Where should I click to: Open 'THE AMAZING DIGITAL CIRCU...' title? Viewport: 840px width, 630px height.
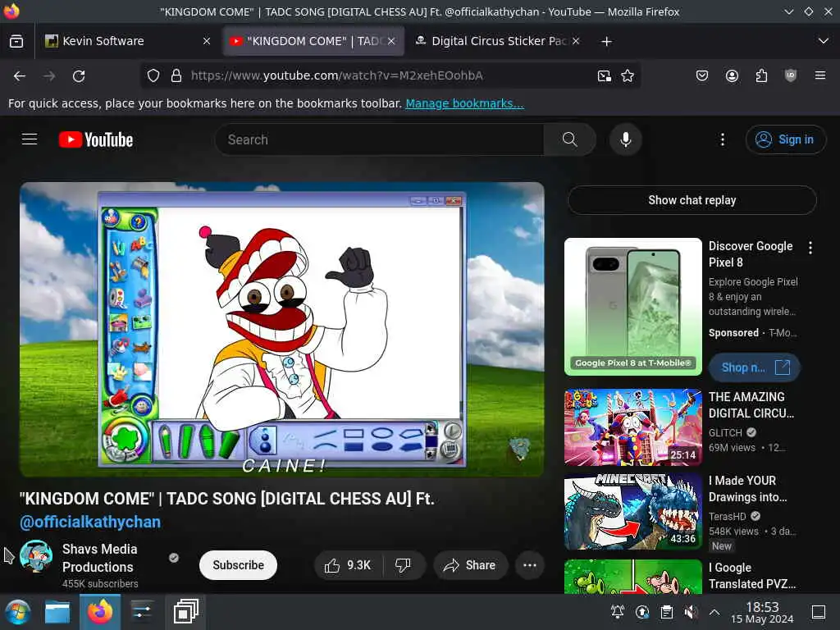tap(751, 405)
